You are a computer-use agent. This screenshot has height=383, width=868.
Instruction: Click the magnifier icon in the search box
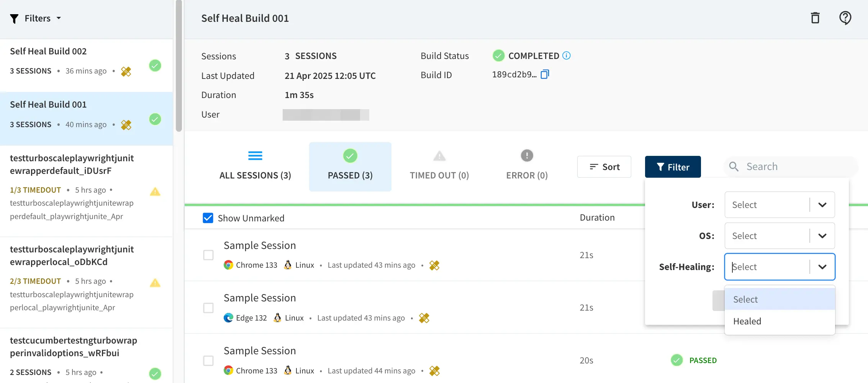point(734,167)
